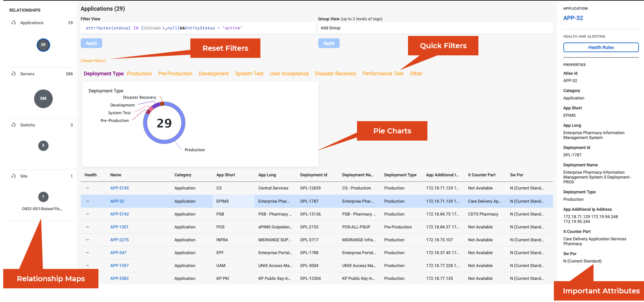Apply the Filter View query
This screenshot has width=644, height=302.
[91, 43]
